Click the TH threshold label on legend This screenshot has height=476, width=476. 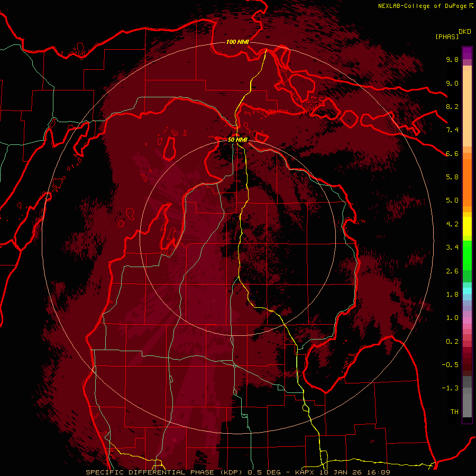point(454,412)
